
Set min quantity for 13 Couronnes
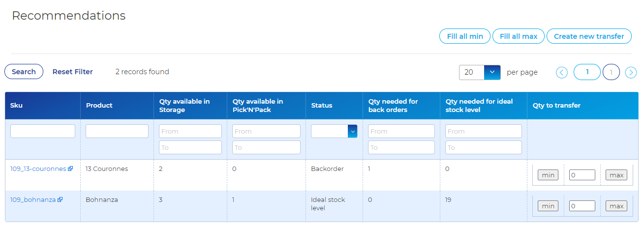click(x=548, y=175)
